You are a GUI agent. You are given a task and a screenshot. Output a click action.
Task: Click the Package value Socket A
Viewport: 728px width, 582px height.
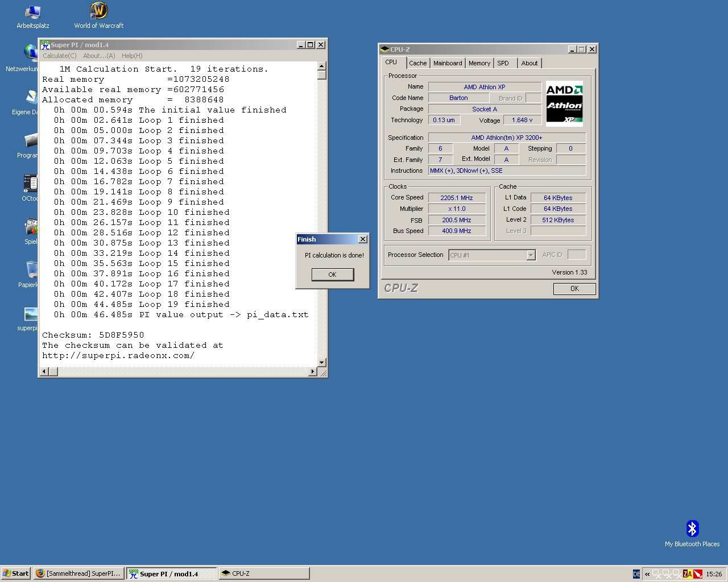tap(485, 109)
